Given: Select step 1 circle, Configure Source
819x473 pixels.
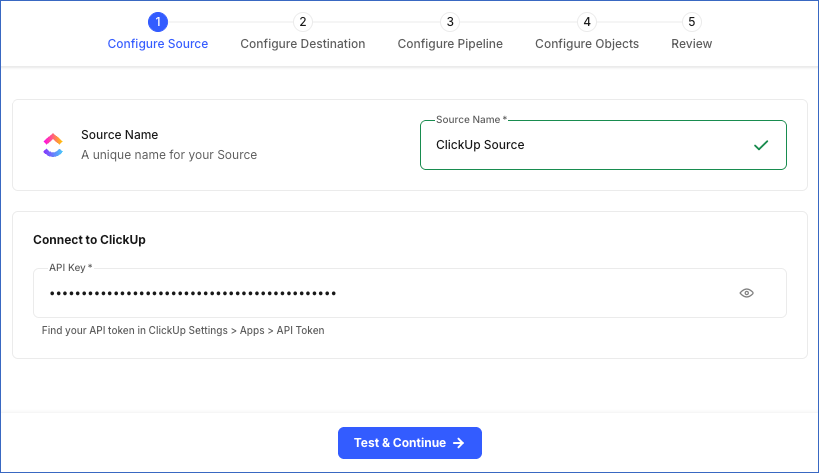Looking at the screenshot, I should [x=158, y=22].
